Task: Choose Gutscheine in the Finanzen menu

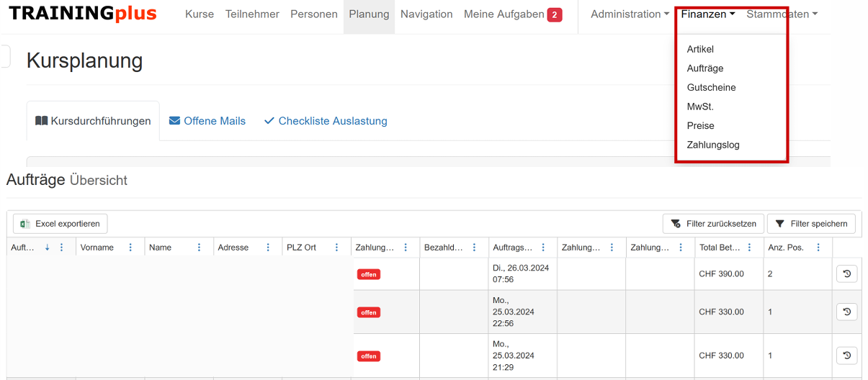Action: pyautogui.click(x=711, y=87)
